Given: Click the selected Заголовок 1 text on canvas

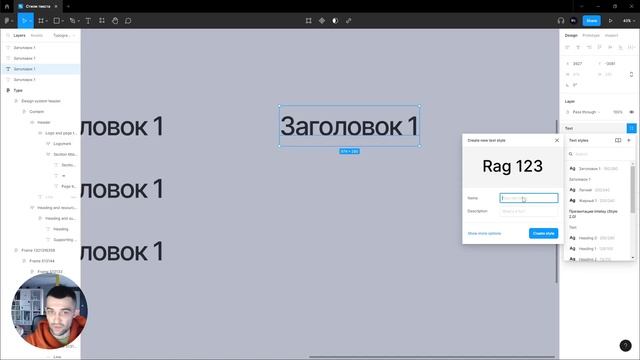Looking at the screenshot, I should coord(349,126).
